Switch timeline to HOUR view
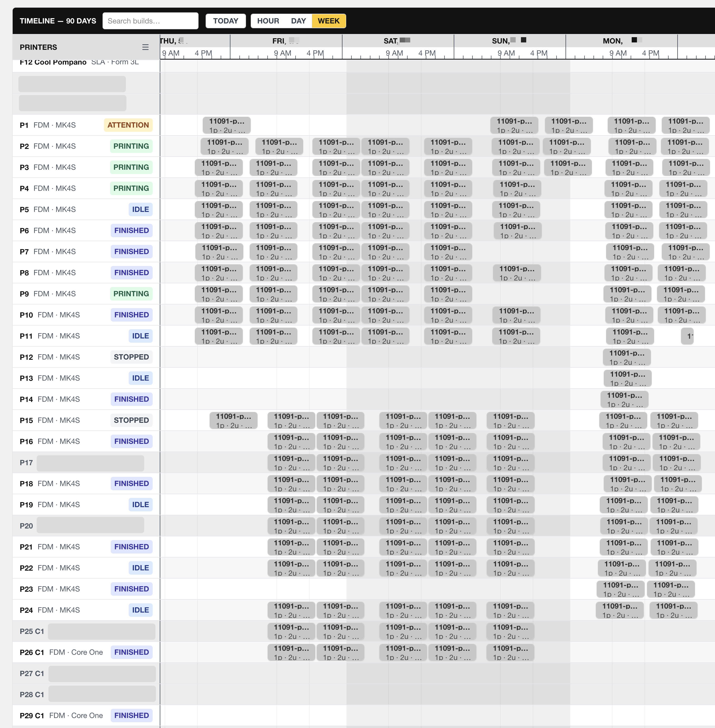 [x=268, y=21]
